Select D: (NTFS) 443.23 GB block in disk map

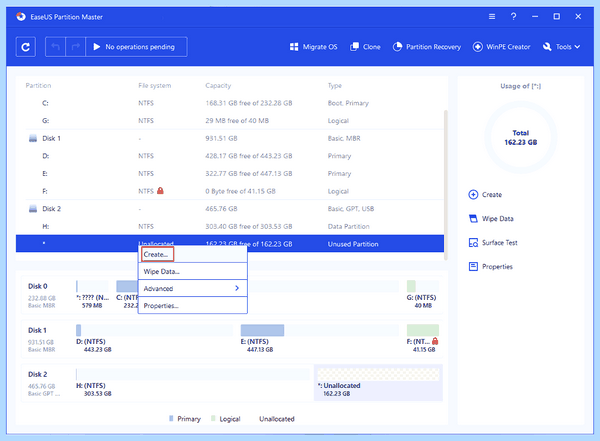click(154, 338)
